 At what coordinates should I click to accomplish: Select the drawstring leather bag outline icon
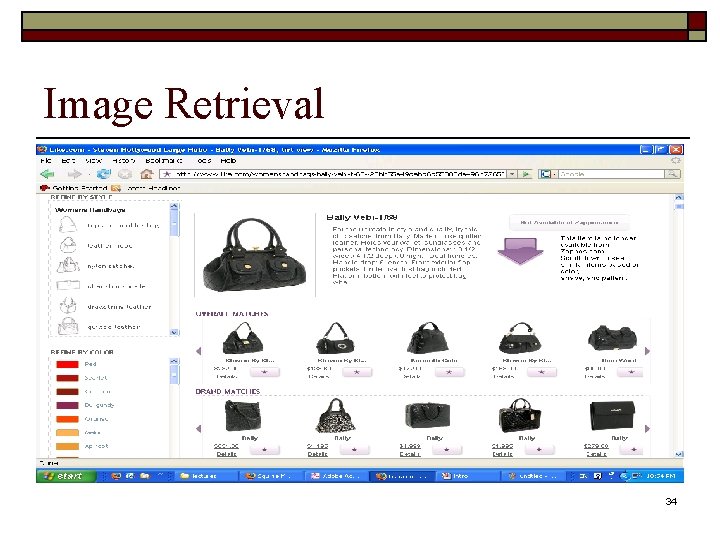point(68,305)
